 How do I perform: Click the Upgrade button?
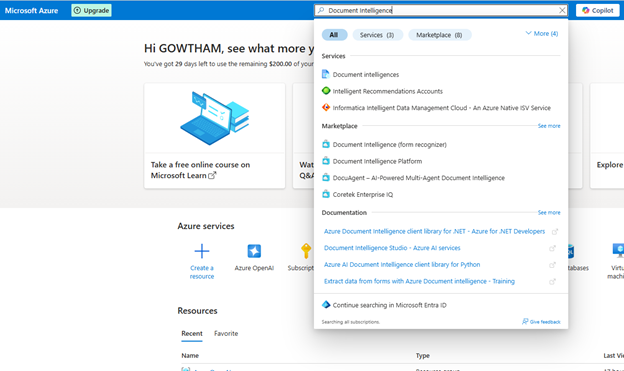click(x=92, y=10)
